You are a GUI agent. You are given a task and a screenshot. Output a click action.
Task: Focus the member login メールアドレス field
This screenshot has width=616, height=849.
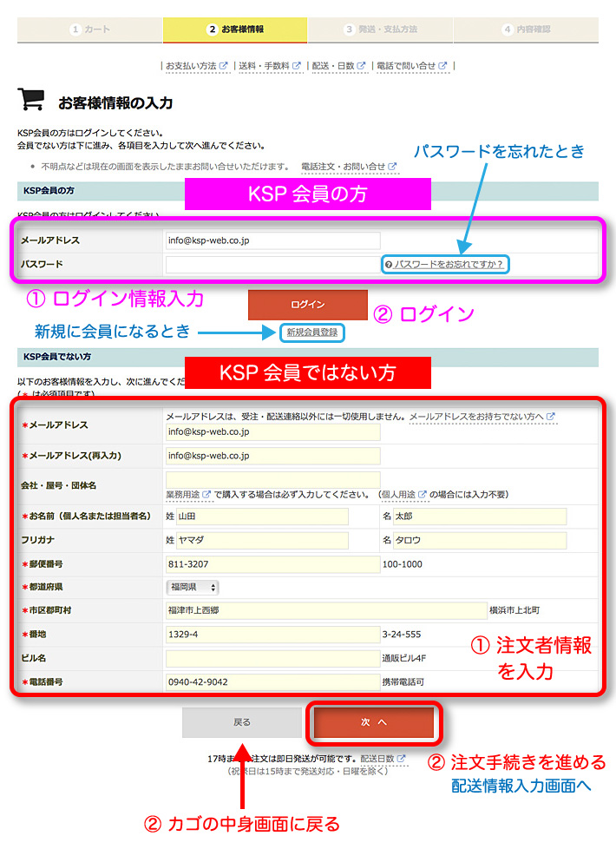click(x=272, y=240)
